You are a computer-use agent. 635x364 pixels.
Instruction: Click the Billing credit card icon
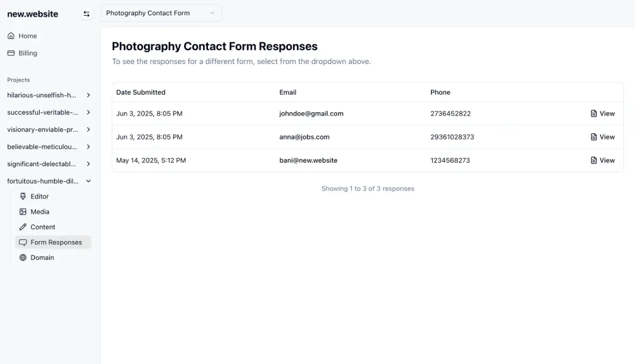coord(11,53)
